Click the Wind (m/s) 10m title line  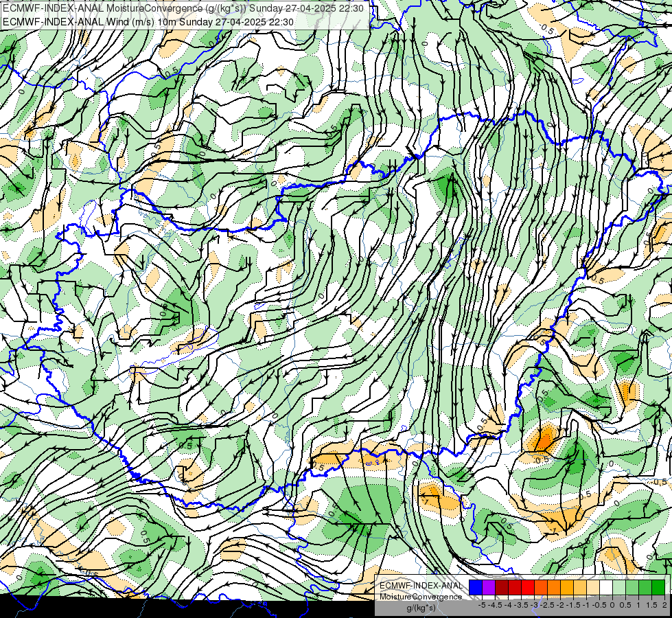coord(148,21)
